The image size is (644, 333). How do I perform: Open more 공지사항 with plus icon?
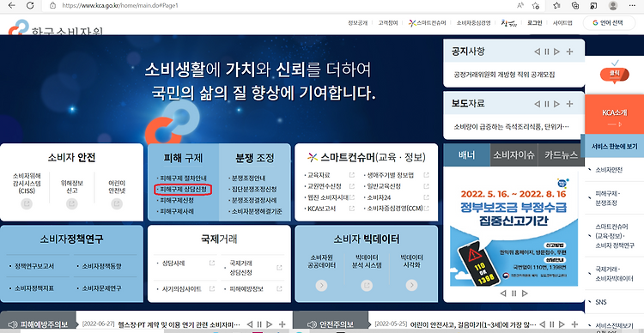(569, 51)
